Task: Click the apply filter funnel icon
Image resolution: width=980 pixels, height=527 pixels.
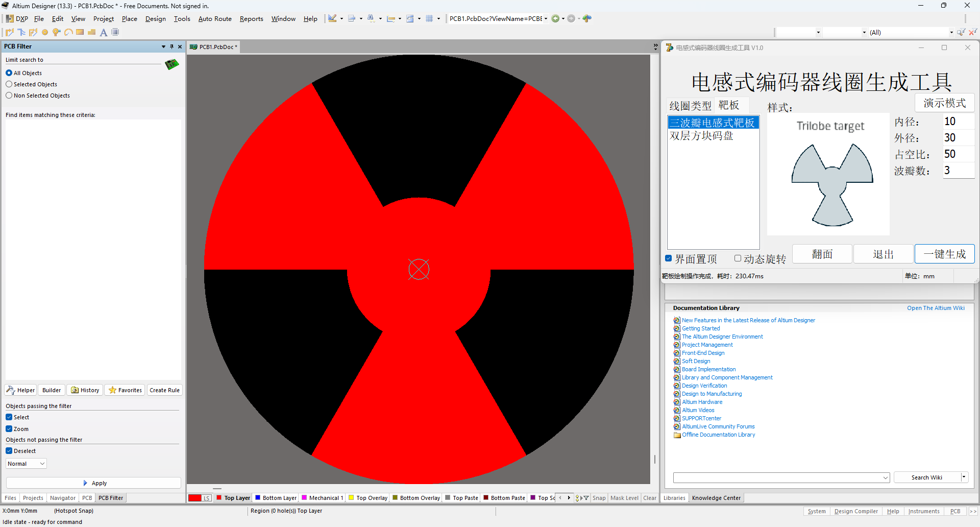Action: tap(961, 32)
